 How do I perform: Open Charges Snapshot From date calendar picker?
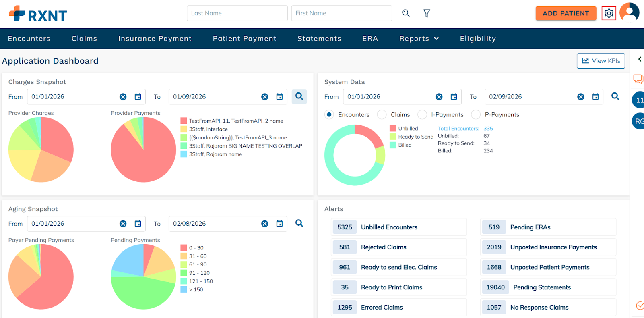[138, 97]
